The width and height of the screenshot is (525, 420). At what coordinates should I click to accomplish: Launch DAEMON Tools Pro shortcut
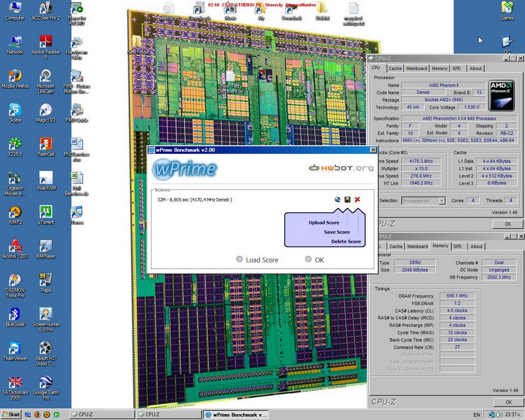pos(15,285)
